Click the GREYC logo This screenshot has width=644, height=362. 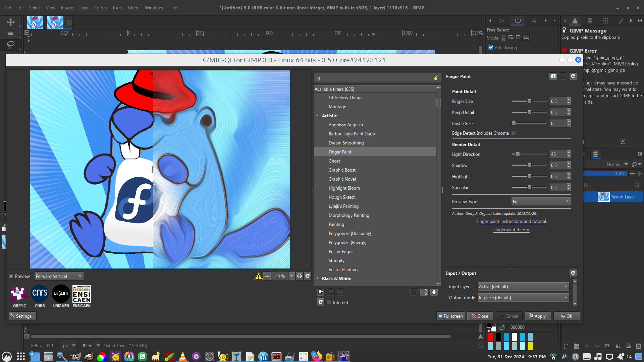click(x=19, y=296)
